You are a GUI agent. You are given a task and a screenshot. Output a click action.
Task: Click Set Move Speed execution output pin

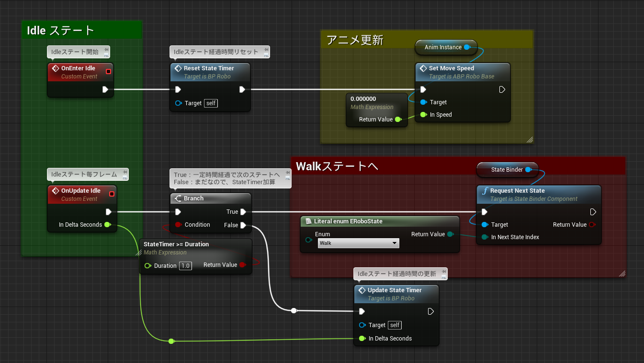pyautogui.click(x=502, y=89)
